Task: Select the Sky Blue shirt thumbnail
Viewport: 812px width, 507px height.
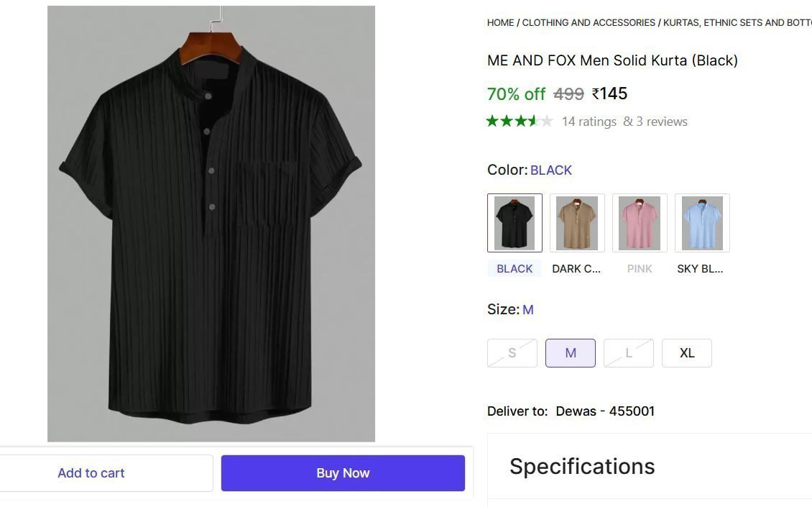Action: [x=702, y=223]
